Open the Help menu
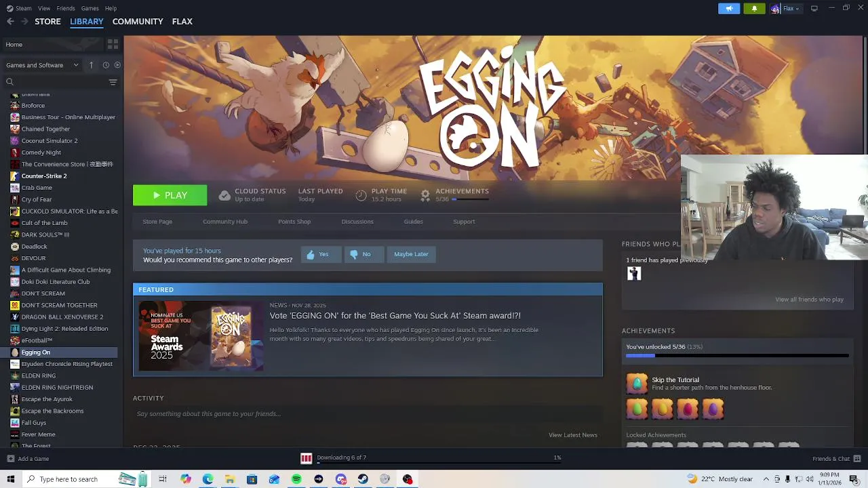This screenshot has width=868, height=488. (111, 8)
